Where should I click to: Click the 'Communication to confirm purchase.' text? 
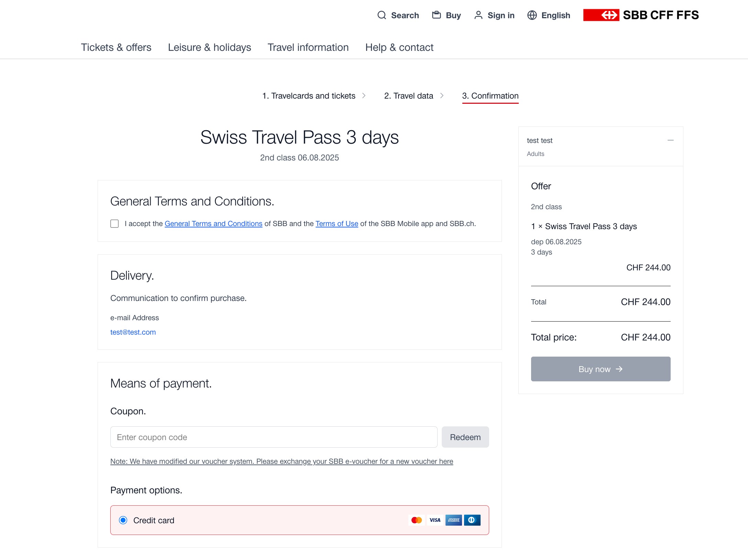[x=178, y=298]
